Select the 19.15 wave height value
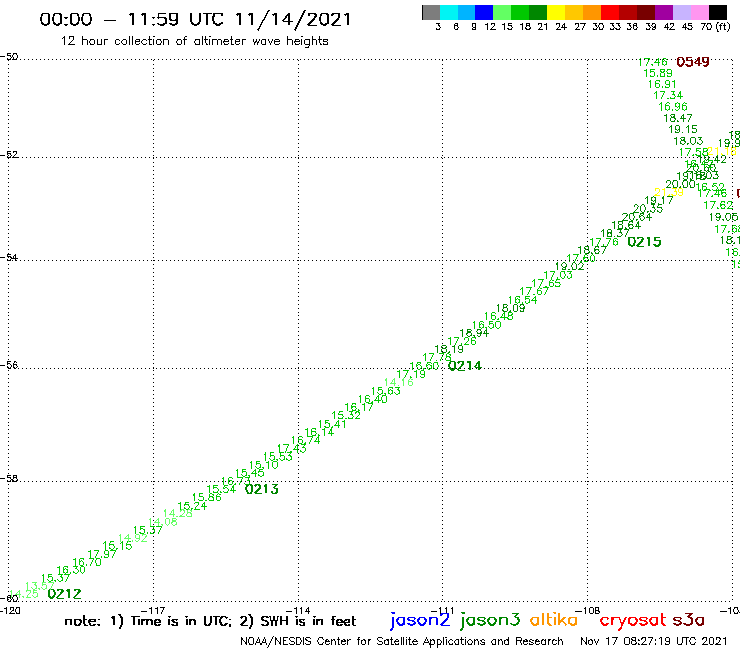 pyautogui.click(x=683, y=129)
